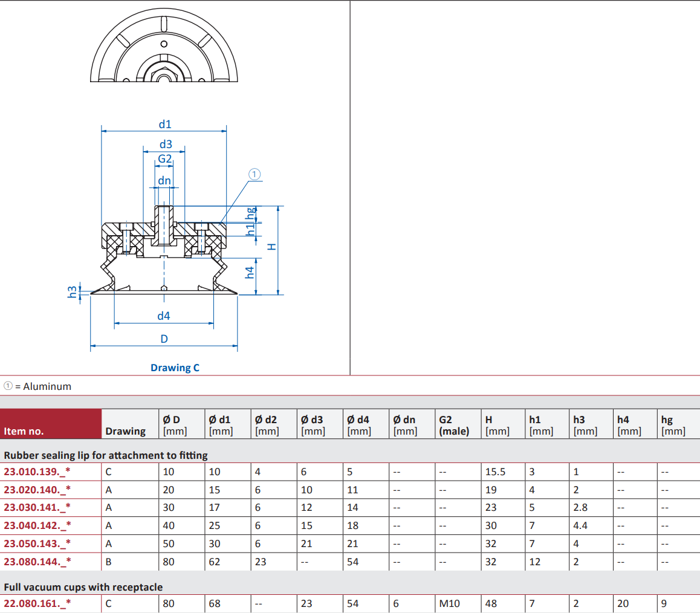Click drawing type C for 22.080.161
Image resolution: width=700 pixels, height=613 pixels.
[108, 603]
